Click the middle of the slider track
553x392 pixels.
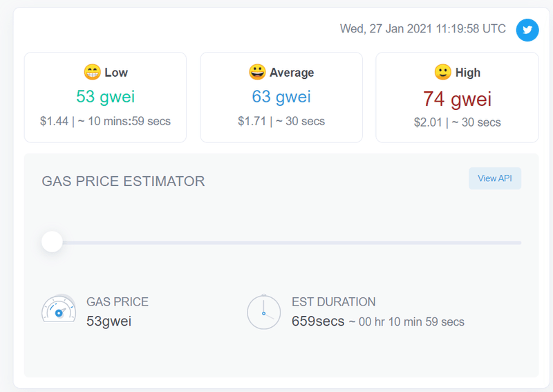(286, 243)
